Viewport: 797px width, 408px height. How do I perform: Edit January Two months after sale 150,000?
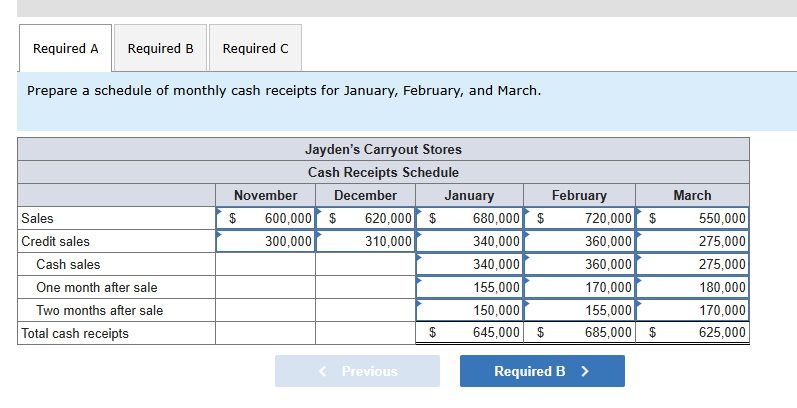pyautogui.click(x=470, y=310)
